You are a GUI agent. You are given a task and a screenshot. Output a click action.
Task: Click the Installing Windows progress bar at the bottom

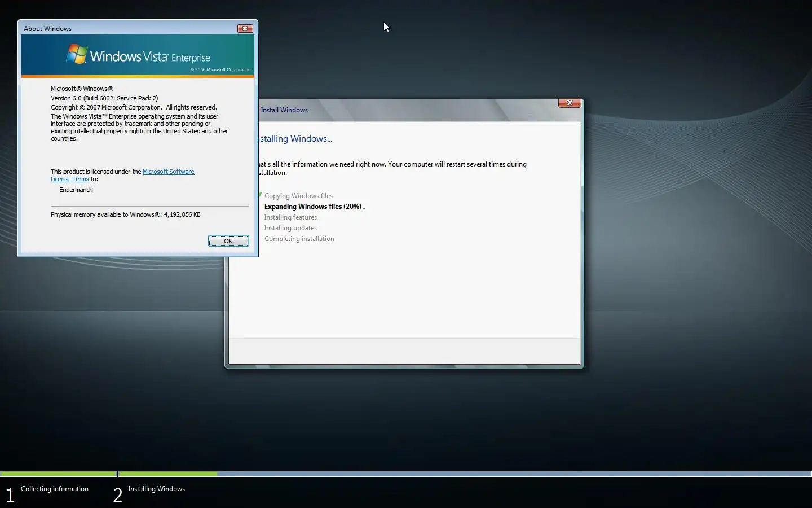[465, 474]
